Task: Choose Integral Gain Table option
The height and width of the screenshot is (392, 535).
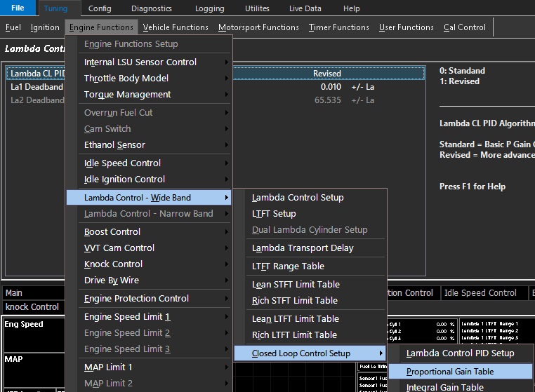Action: [x=445, y=387]
